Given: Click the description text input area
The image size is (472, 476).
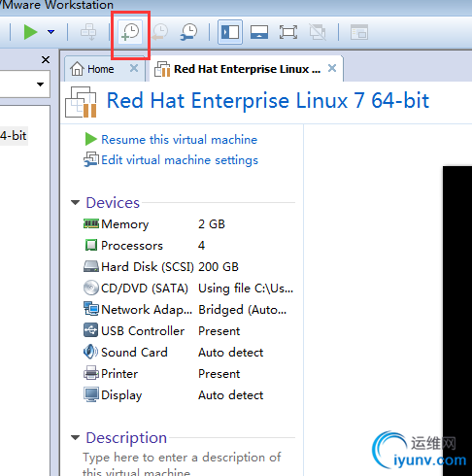Looking at the screenshot, I should click(x=182, y=463).
